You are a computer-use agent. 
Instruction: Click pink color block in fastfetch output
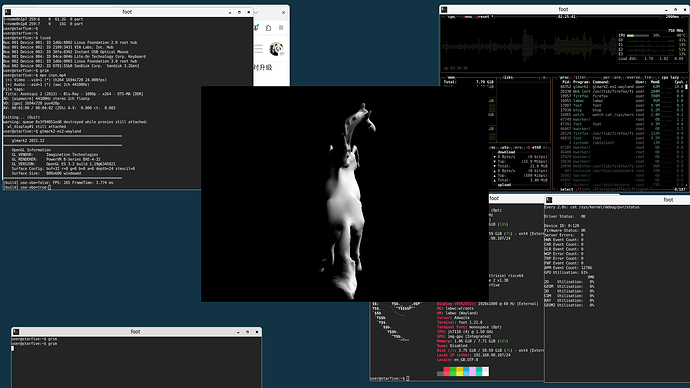click(473, 372)
